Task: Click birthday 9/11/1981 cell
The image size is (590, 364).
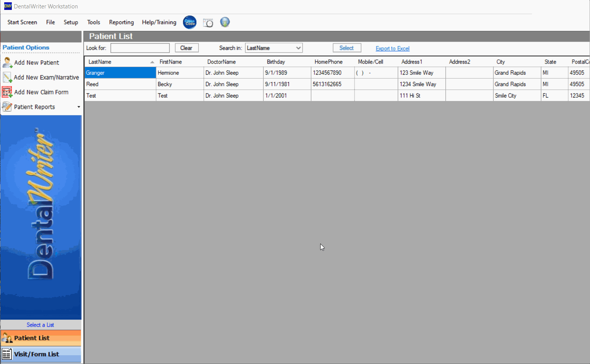Action: [x=287, y=84]
